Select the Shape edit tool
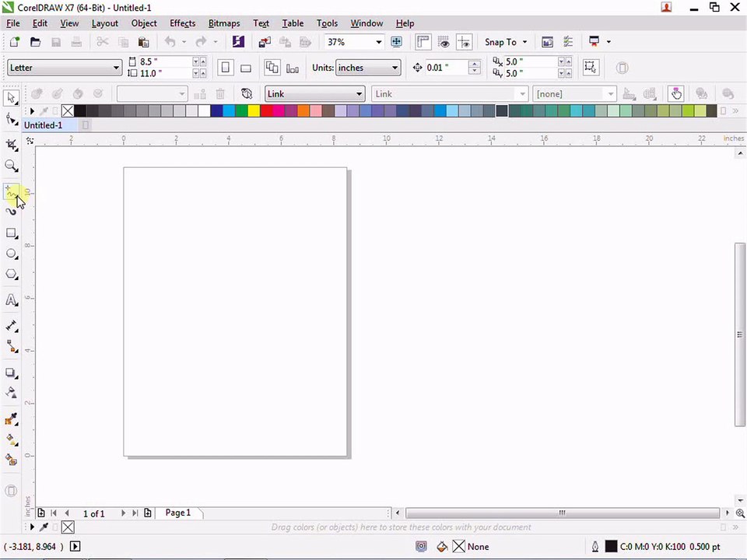This screenshot has width=747, height=560. click(x=12, y=119)
